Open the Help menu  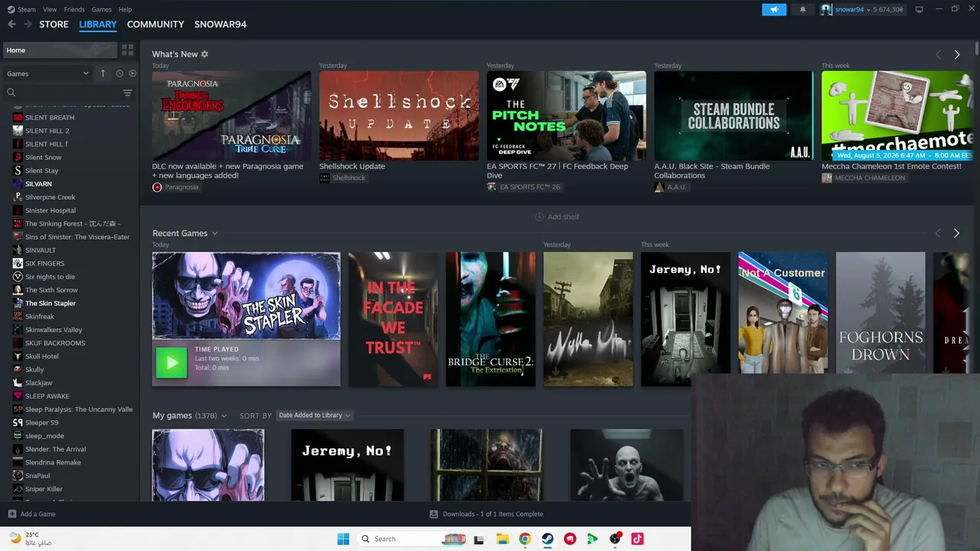point(125,9)
